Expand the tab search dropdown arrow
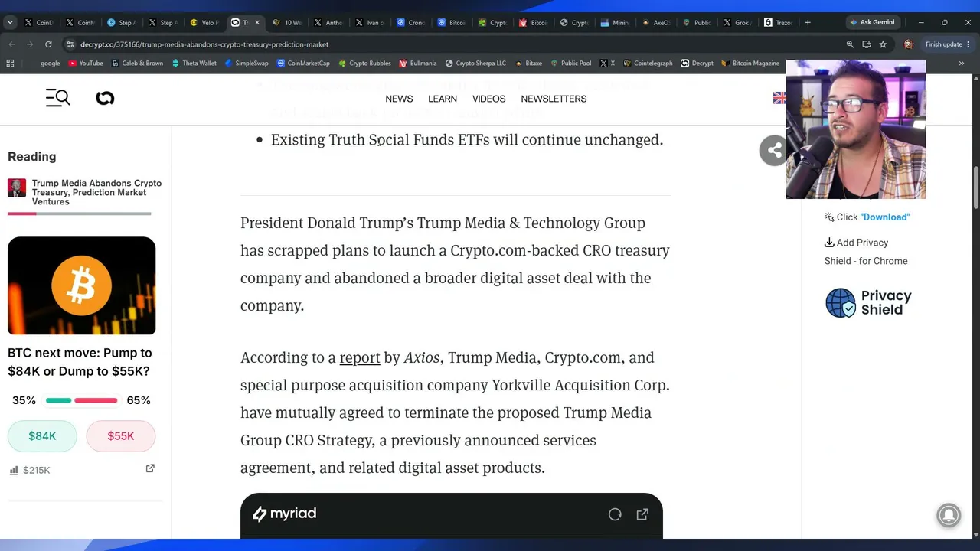Image resolution: width=980 pixels, height=551 pixels. 10,22
